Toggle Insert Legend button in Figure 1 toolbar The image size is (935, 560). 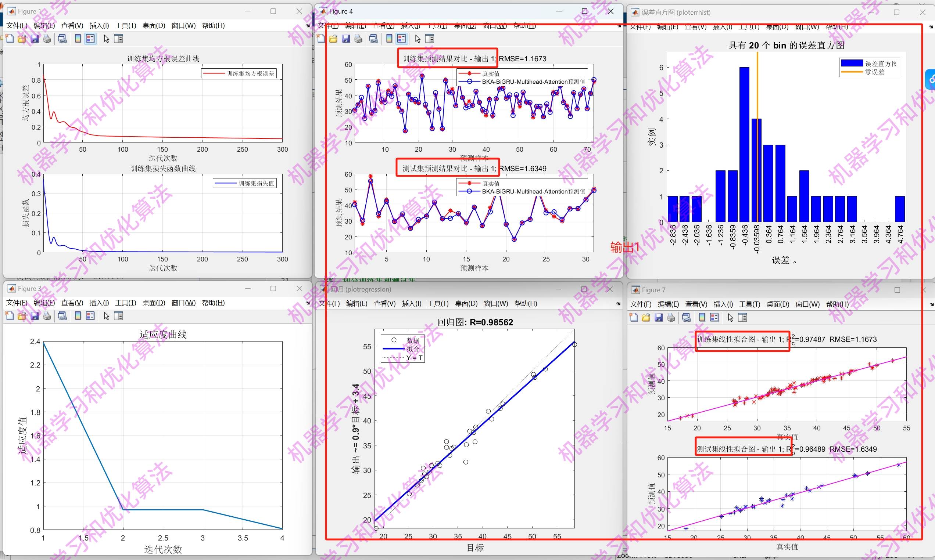pos(90,39)
